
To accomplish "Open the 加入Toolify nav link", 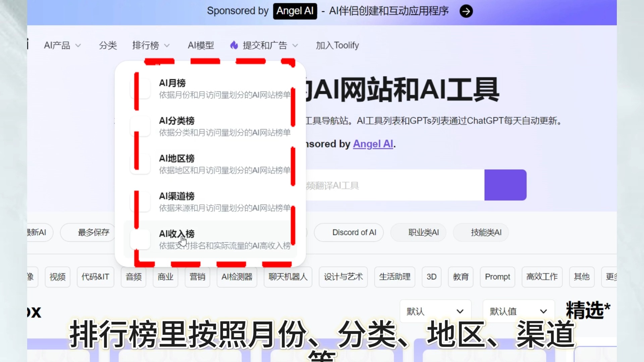I will [x=337, y=45].
